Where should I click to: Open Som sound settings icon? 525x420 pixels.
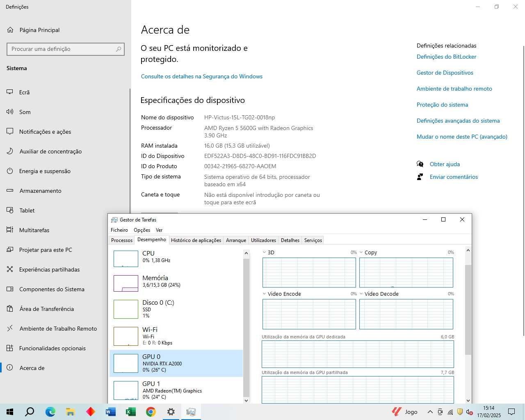(x=10, y=112)
